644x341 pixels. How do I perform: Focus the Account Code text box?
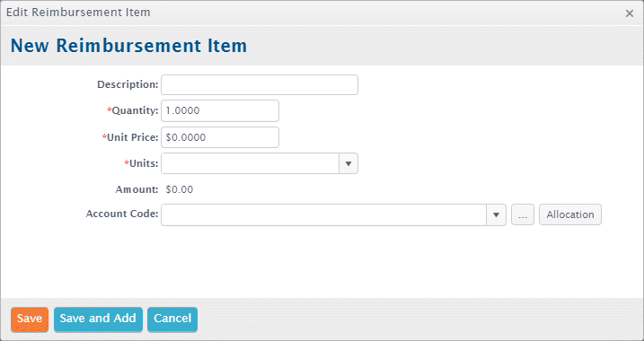pos(323,214)
